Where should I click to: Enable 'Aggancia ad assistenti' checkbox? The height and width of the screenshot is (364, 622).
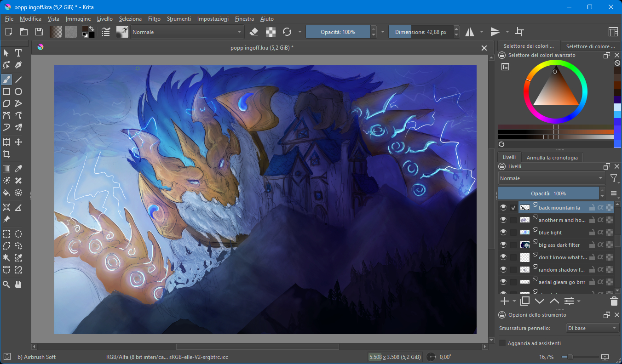click(502, 343)
